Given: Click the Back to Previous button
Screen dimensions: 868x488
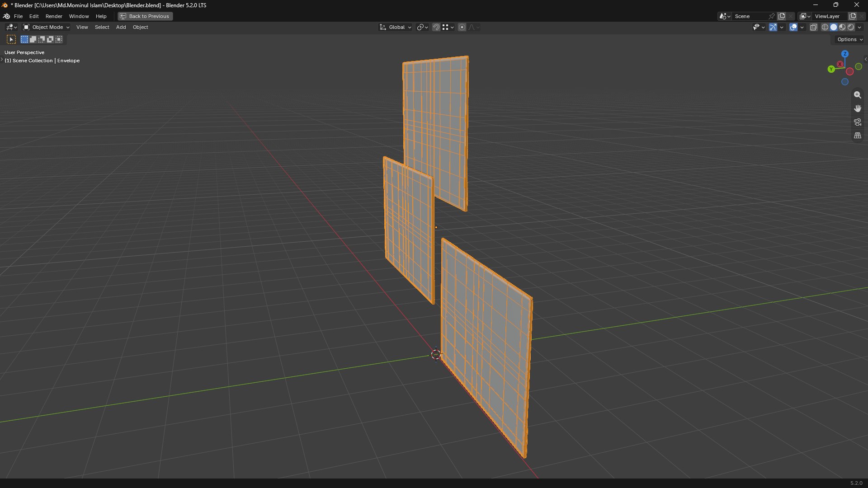Looking at the screenshot, I should click(x=145, y=16).
